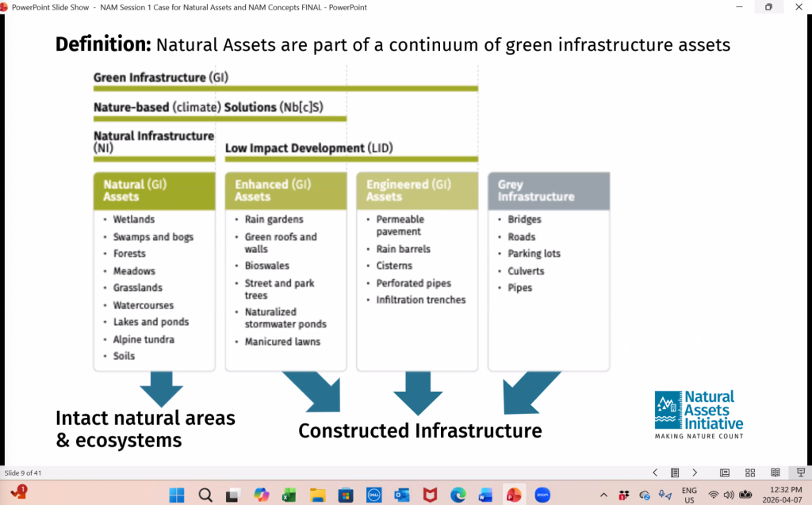
Task: Switch to Slide Sorter view
Action: pos(750,472)
